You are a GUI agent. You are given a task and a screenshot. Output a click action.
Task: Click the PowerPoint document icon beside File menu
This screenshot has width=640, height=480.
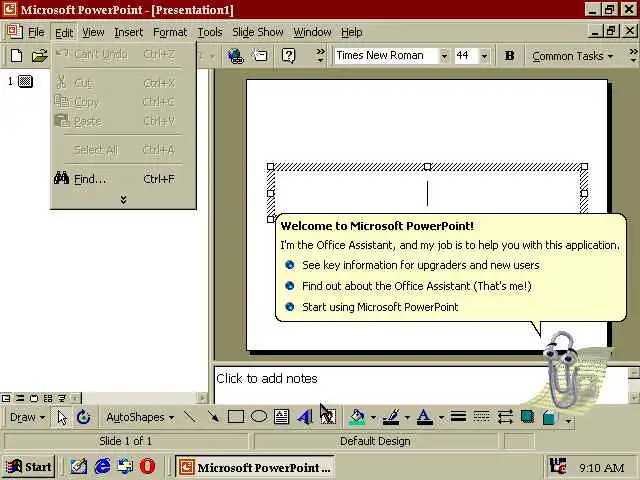pos(15,31)
